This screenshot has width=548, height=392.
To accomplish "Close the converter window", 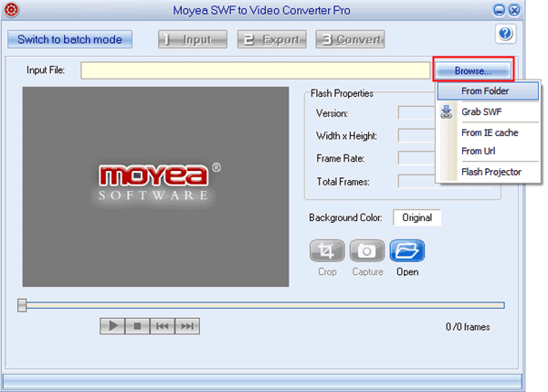I will click(514, 10).
